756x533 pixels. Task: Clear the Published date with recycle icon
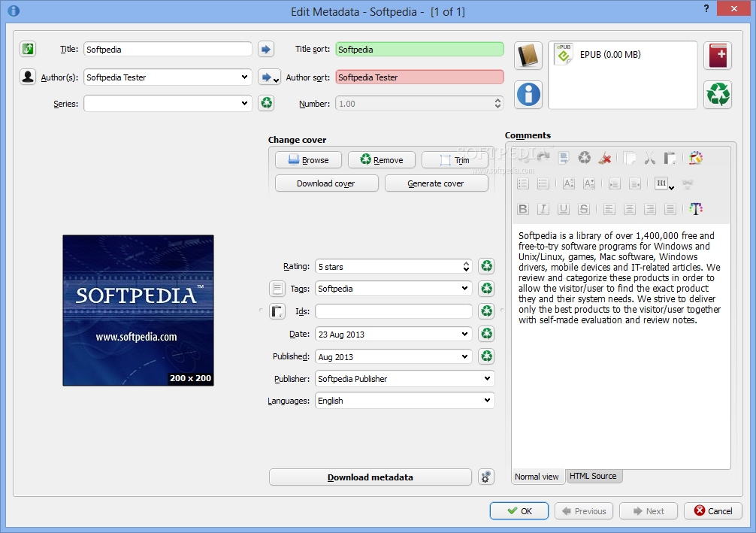click(486, 356)
